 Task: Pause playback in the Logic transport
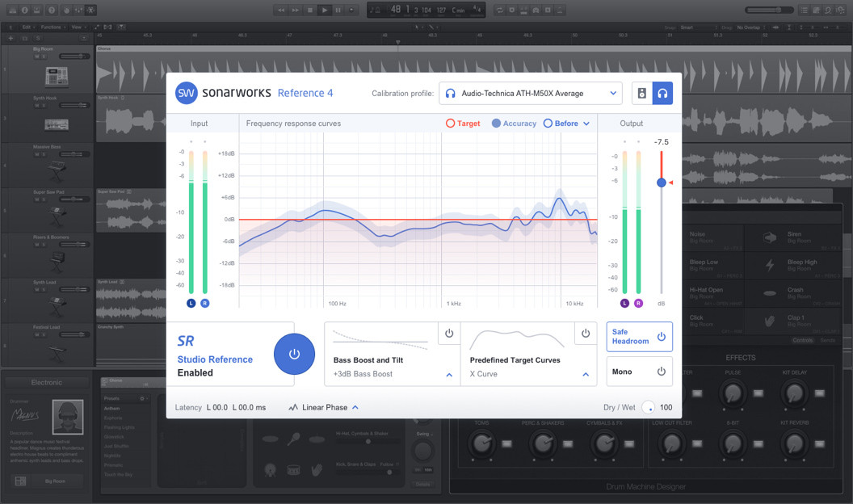click(x=338, y=10)
